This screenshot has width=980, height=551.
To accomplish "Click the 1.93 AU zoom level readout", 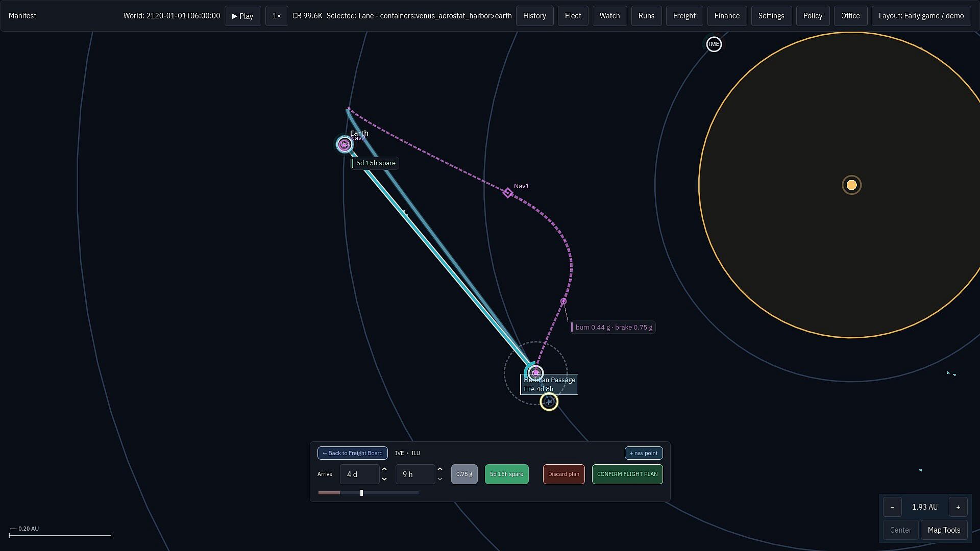I will click(925, 507).
